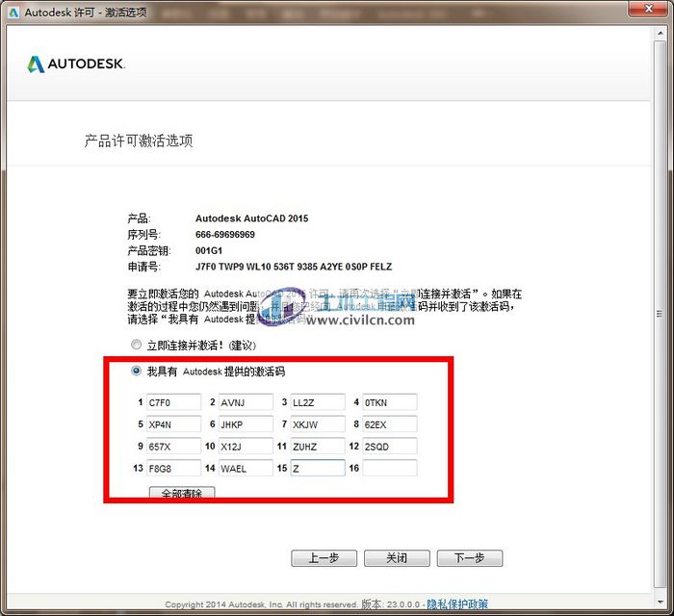The height and width of the screenshot is (616, 674).
Task: Click product name Autodesk AutoCAD 2015
Action: click(x=252, y=218)
